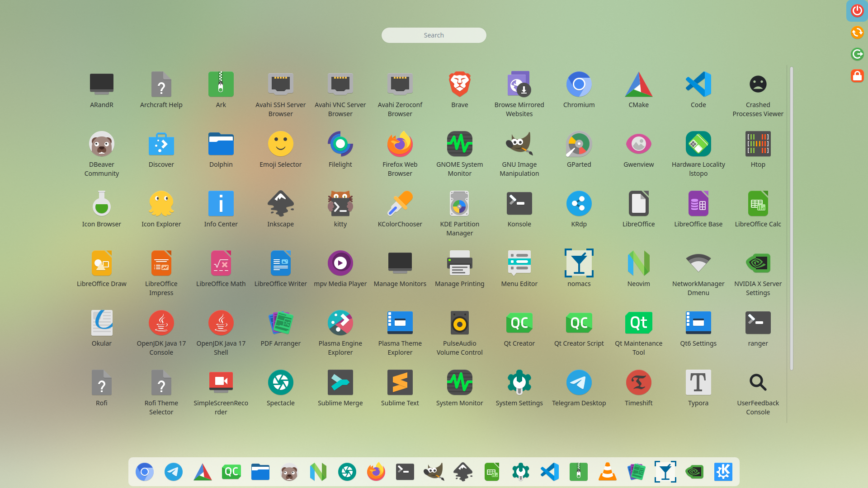Open PulseAudio Volume Control
Image resolution: width=868 pixels, height=488 pixels.
point(459,333)
